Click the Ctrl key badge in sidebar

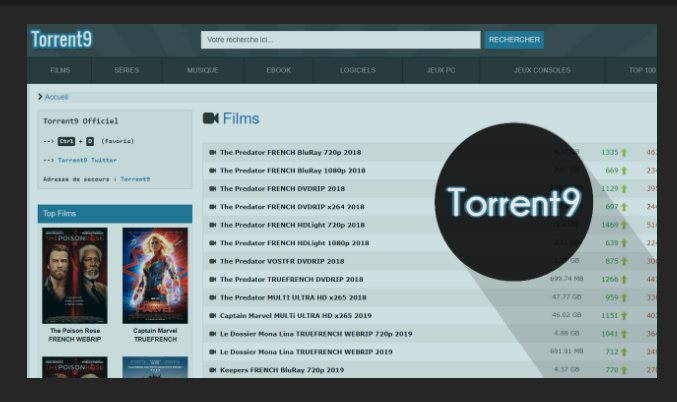point(66,141)
